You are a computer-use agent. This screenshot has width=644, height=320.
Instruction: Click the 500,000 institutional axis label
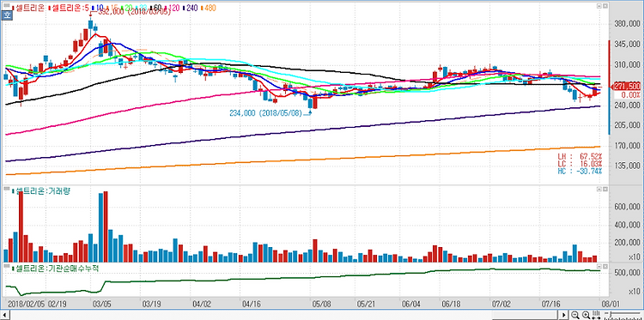coord(627,273)
